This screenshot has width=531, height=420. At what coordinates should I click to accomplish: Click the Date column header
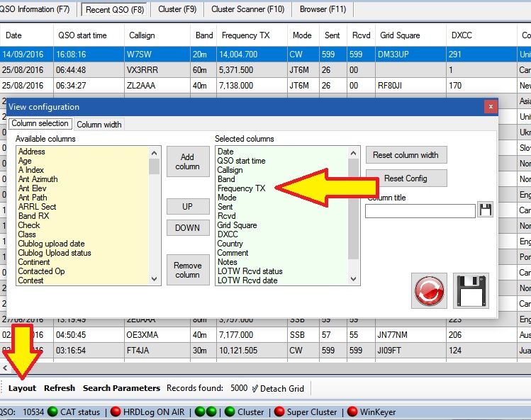point(26,35)
